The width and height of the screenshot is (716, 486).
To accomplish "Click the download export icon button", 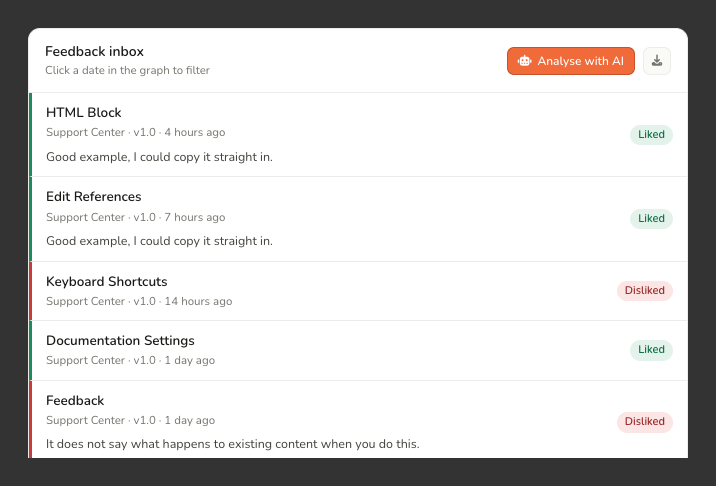I will (657, 61).
